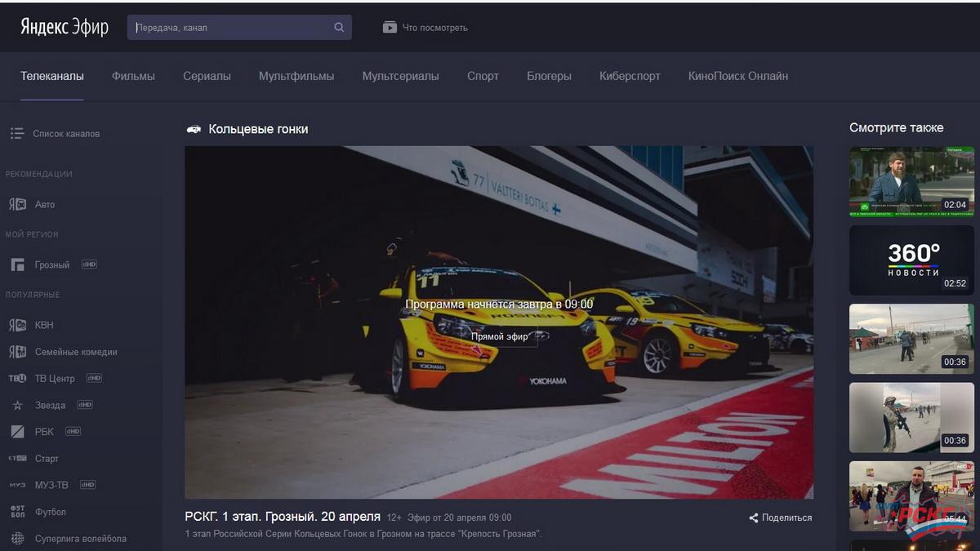Open the 360° Новости thumbnail
Screen dimensions: 980x551
[911, 260]
